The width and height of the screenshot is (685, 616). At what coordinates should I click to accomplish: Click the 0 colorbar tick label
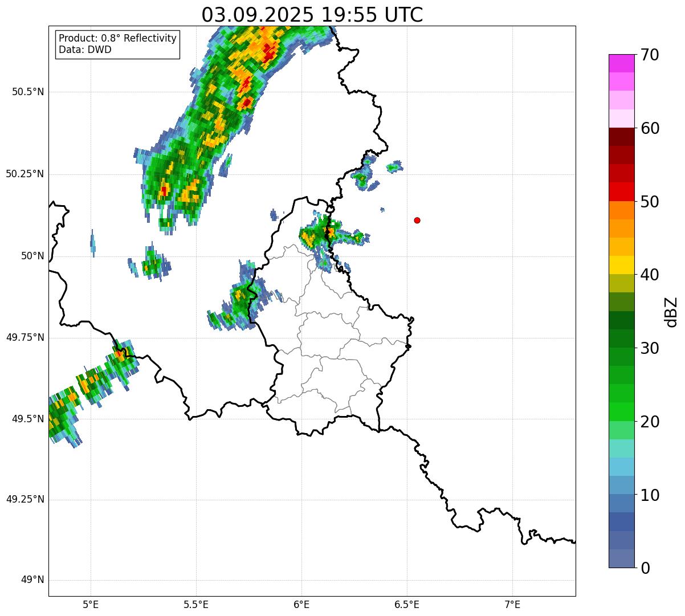(645, 568)
